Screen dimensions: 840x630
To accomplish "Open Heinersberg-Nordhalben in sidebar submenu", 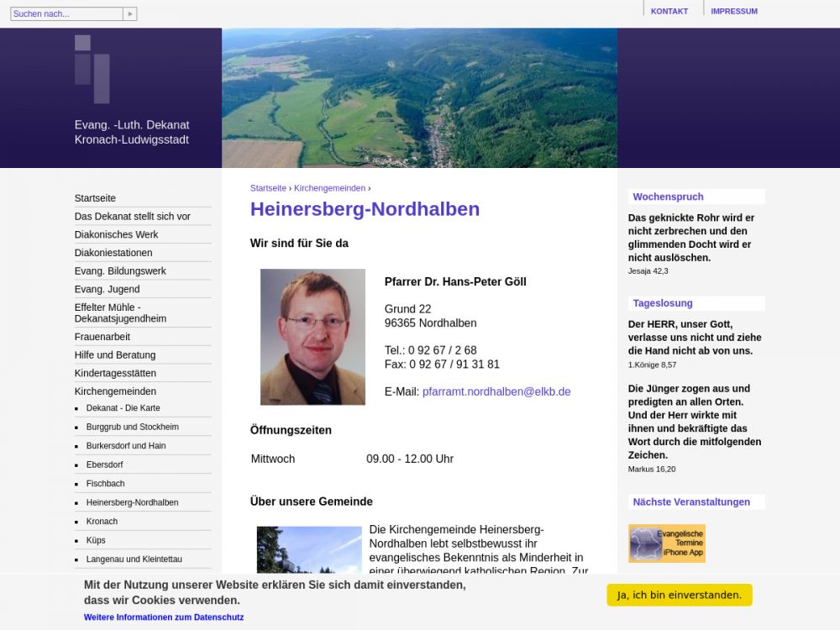I will point(132,502).
